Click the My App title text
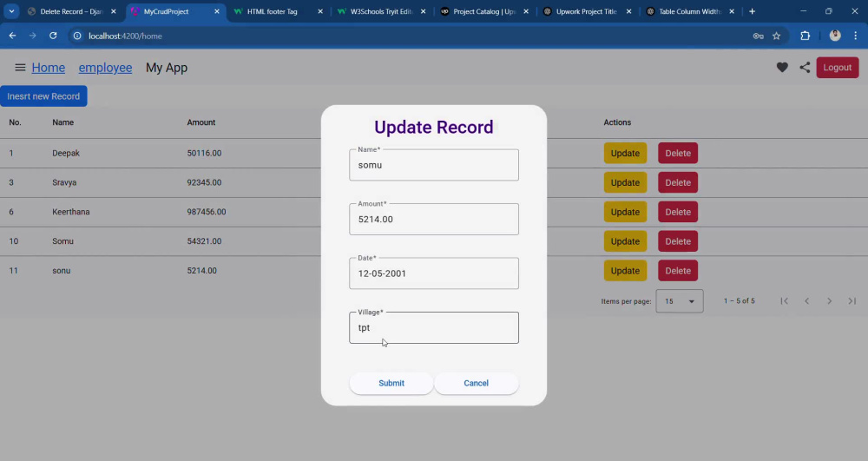868x461 pixels. click(x=167, y=68)
